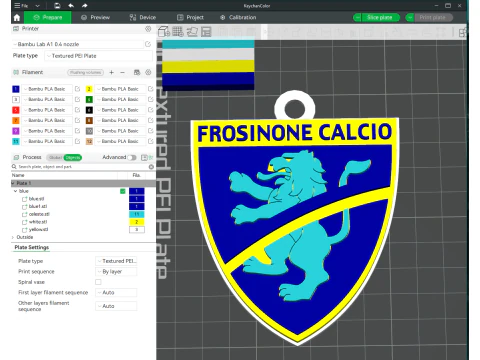
Task: Open the dropdown arrow beside File
Action: pyautogui.click(x=37, y=6)
